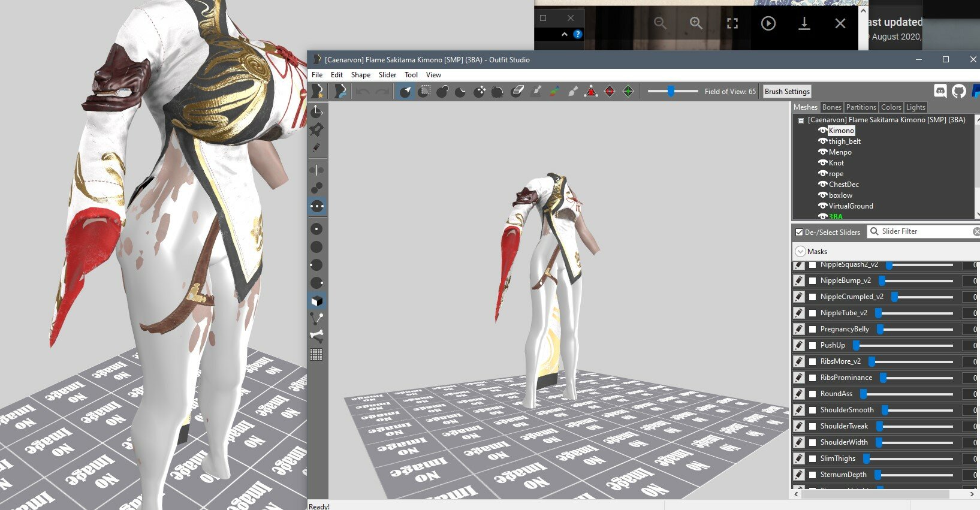Tick the RoundAss slider checkbox
This screenshot has height=510, width=980.
pos(813,394)
